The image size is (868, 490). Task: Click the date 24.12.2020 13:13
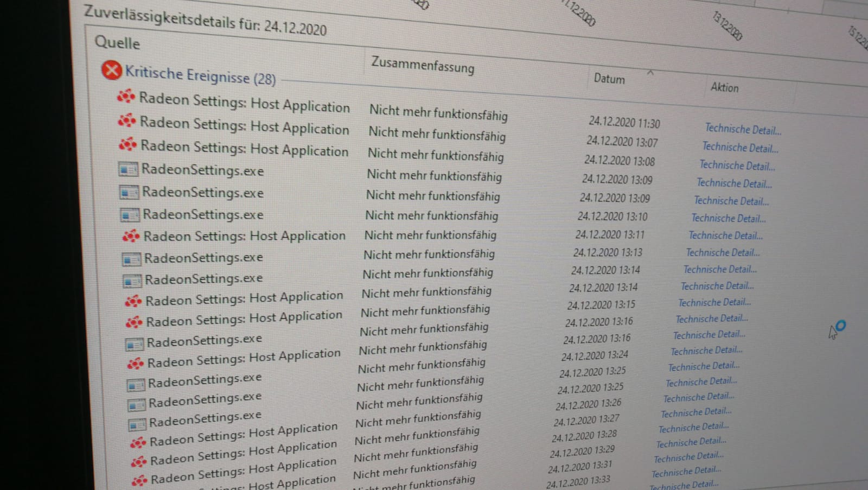coord(608,252)
